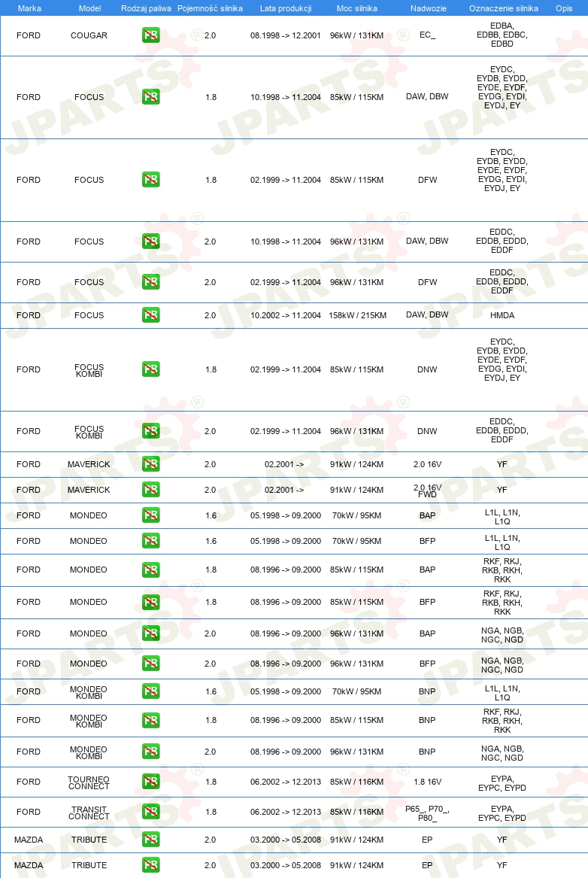Select the EC_ body code cell
The height and width of the screenshot is (878, 588).
[x=427, y=35]
